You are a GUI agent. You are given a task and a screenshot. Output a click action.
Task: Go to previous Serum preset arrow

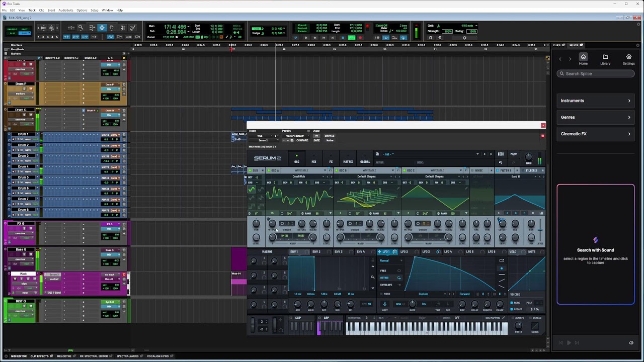tap(485, 154)
